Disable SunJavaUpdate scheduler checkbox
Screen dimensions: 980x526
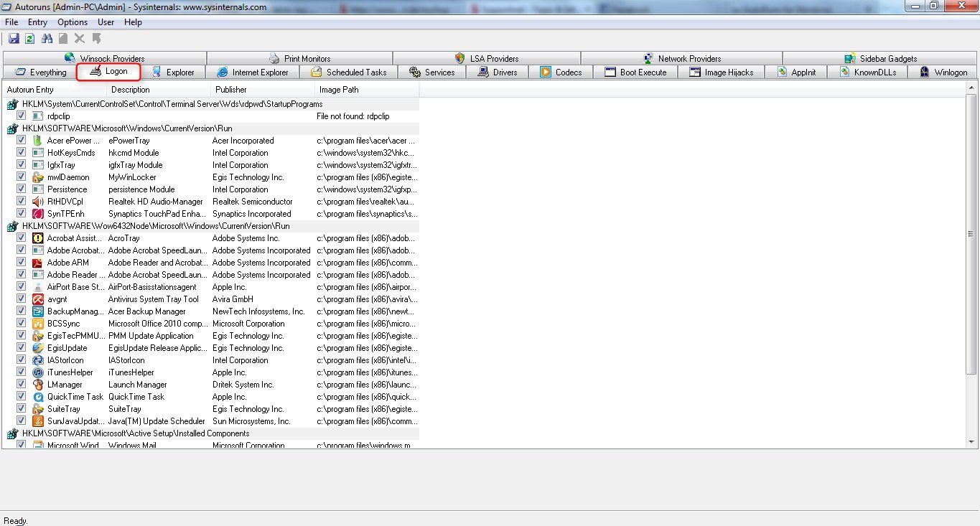click(22, 421)
